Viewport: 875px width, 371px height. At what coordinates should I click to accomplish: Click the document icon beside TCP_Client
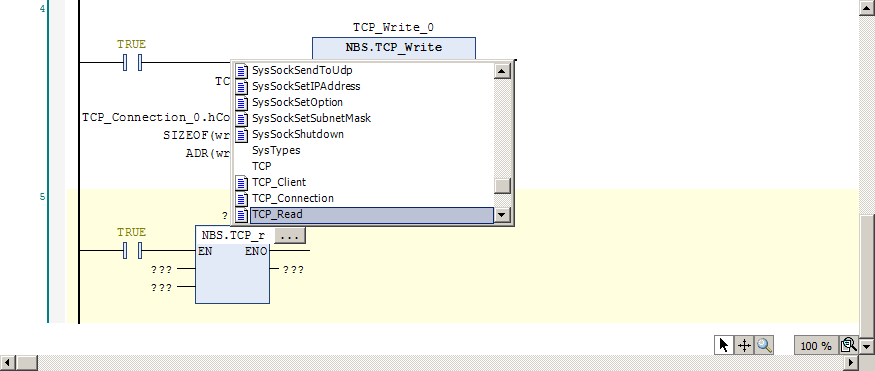point(241,183)
